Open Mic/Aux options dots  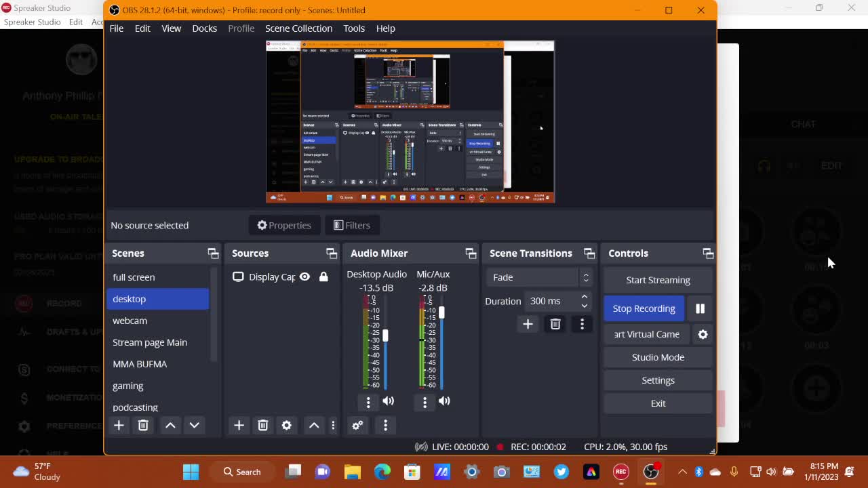[425, 402]
